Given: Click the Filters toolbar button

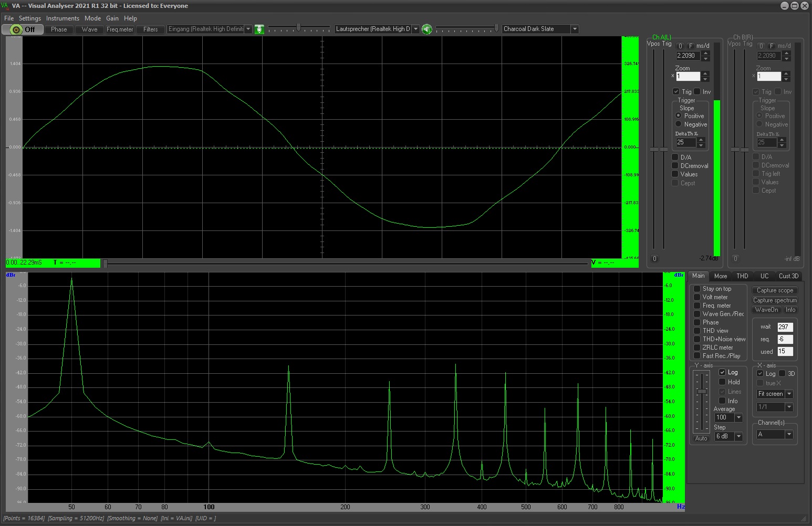Looking at the screenshot, I should [151, 29].
